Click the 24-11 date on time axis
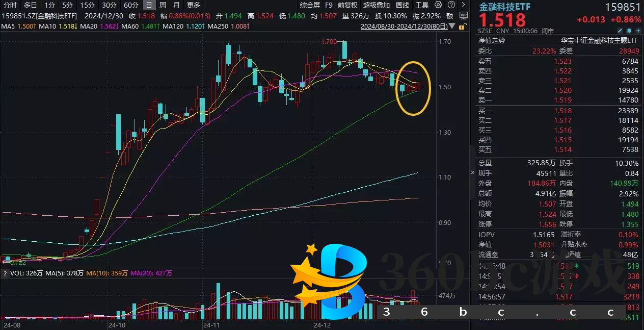Screen dimensions: 644x330 tap(210, 324)
